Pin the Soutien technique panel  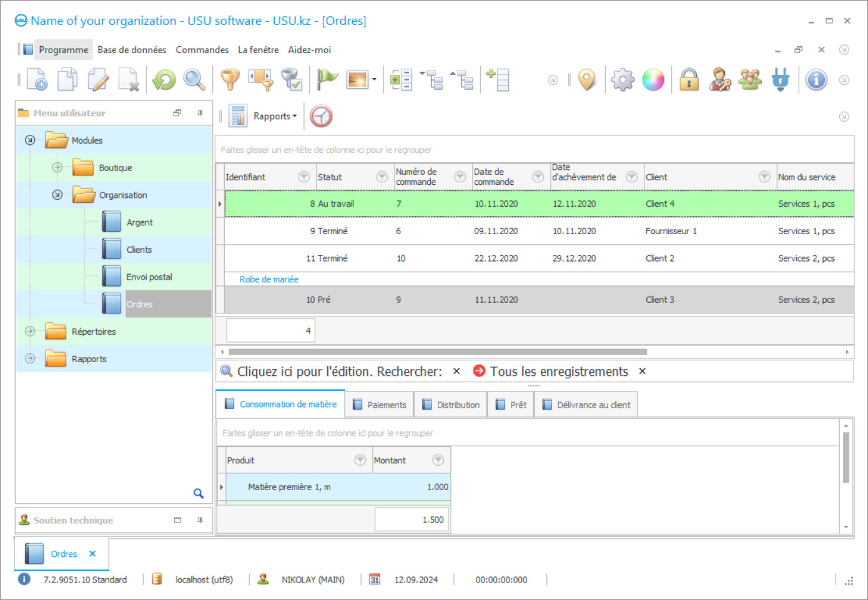click(200, 520)
